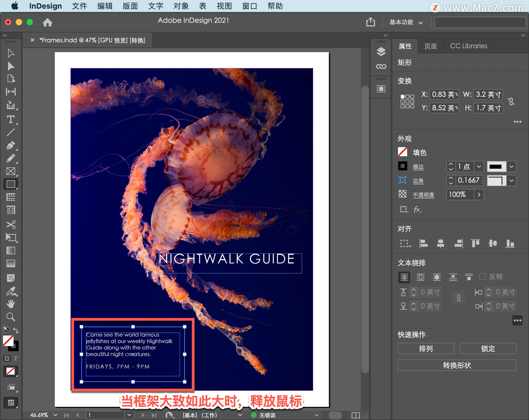This screenshot has width=529, height=420.
Task: Switch to the CC Libraries tab
Action: (468, 46)
